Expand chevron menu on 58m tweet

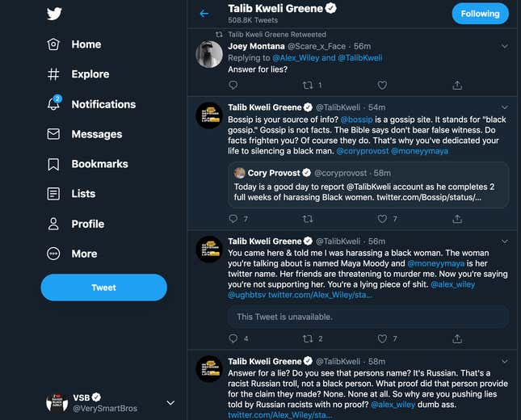click(504, 361)
